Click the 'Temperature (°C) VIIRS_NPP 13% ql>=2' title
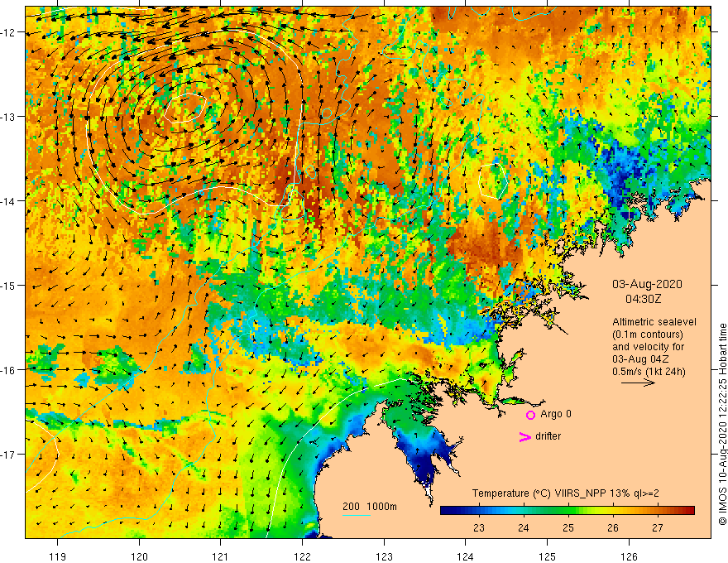The width and height of the screenshot is (728, 563). point(566,493)
